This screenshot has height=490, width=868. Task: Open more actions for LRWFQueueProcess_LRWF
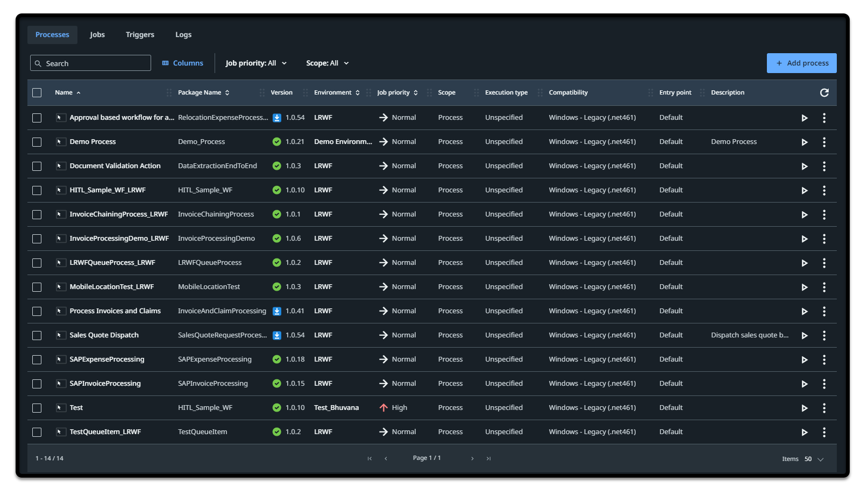(x=824, y=263)
